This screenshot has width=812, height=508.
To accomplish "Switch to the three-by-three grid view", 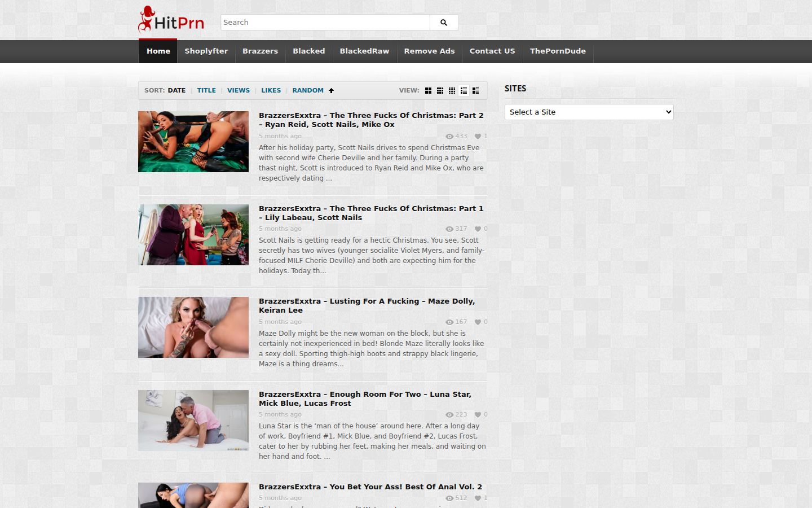I will click(x=440, y=90).
